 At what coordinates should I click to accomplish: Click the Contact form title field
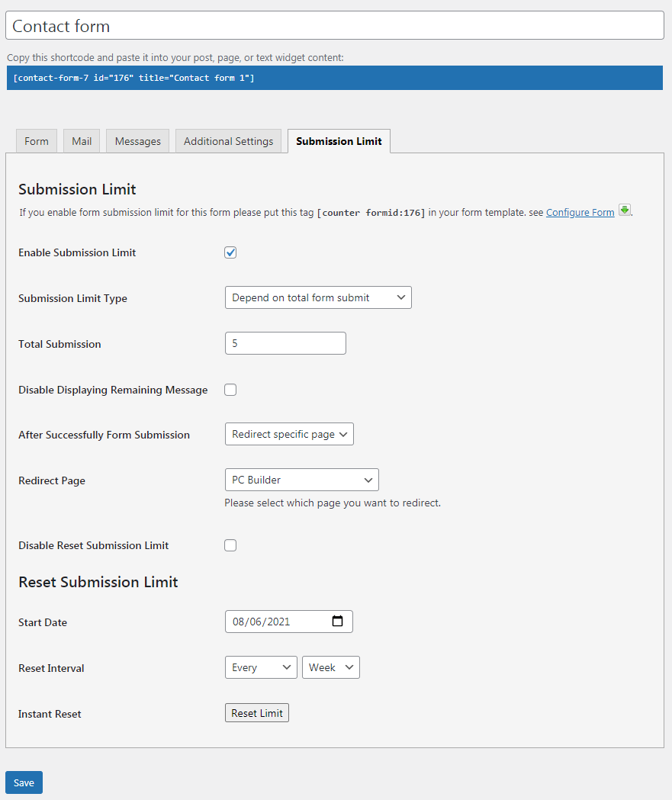[x=335, y=26]
